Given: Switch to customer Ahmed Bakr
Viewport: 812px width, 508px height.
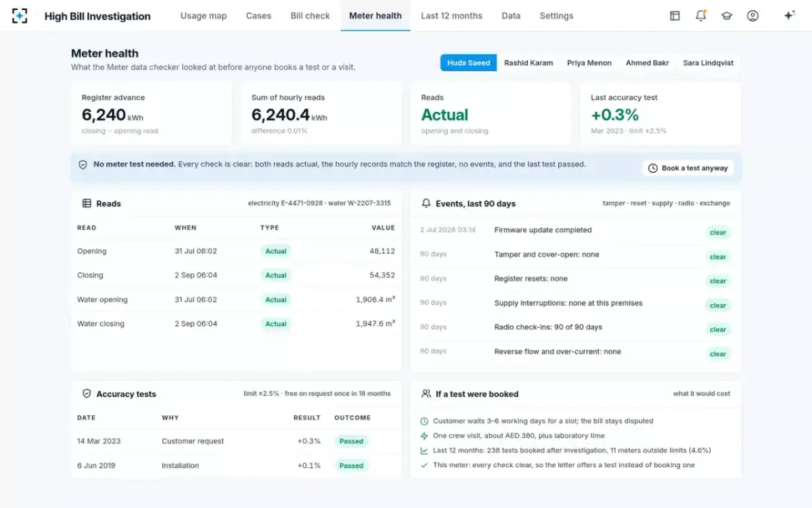Looking at the screenshot, I should tap(648, 63).
